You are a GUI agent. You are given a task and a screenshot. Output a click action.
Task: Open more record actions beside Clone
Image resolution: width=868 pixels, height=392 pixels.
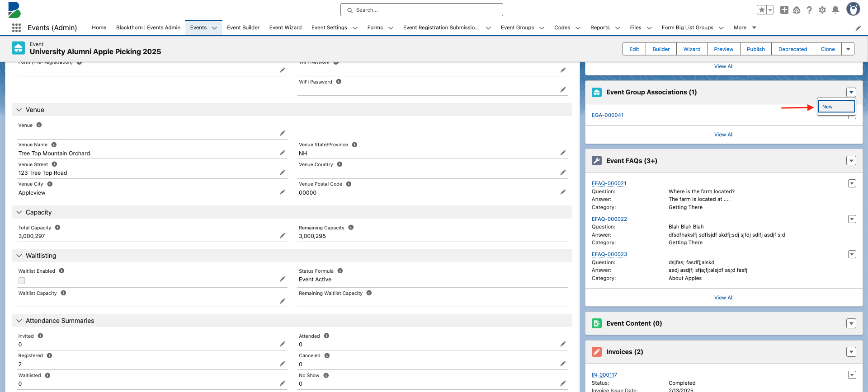[x=848, y=49]
